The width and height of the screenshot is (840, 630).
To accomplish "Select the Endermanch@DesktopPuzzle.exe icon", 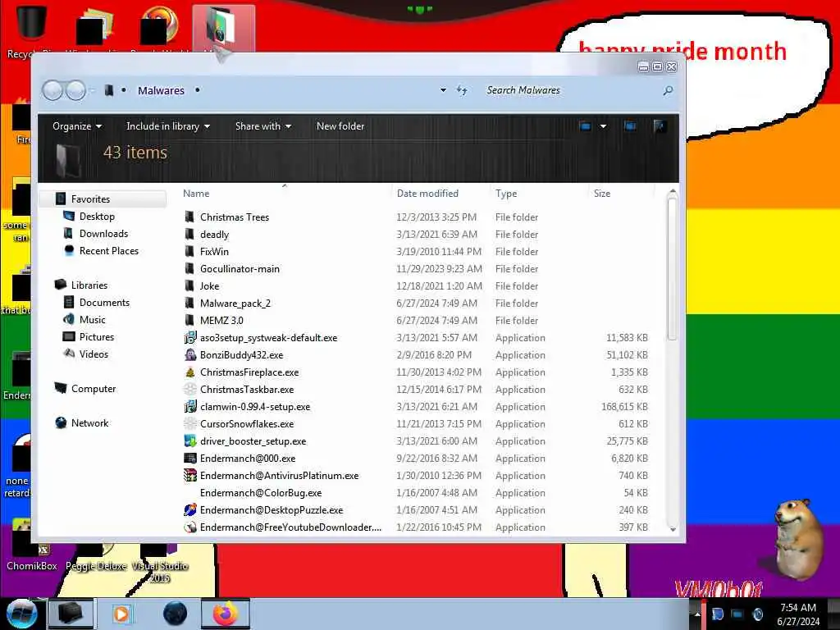I will click(x=189, y=510).
